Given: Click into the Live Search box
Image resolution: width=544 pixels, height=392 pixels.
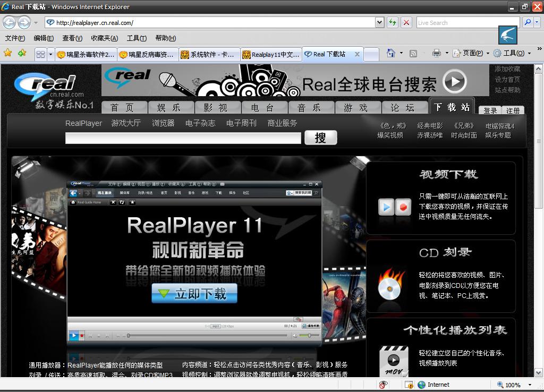Looking at the screenshot, I should coord(467,22).
